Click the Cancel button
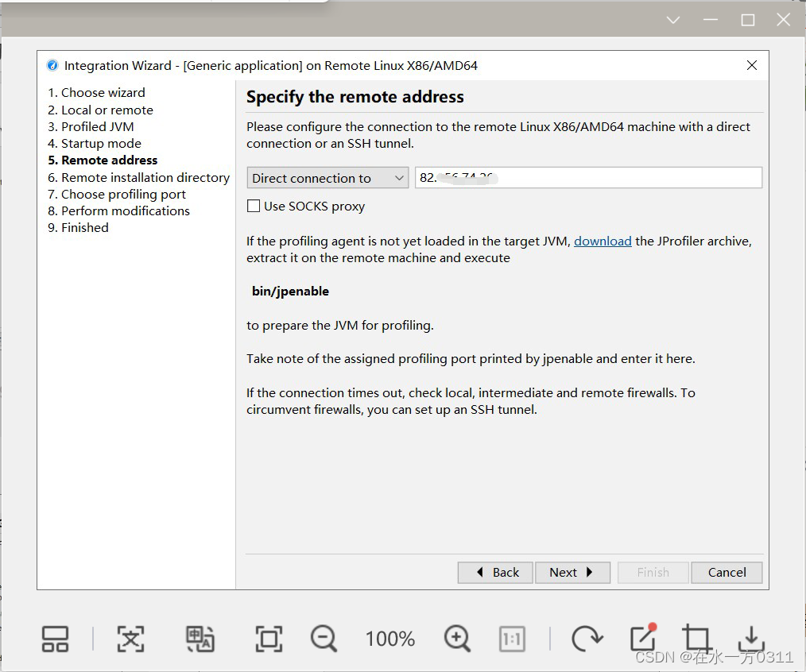Image resolution: width=806 pixels, height=672 pixels. point(727,573)
